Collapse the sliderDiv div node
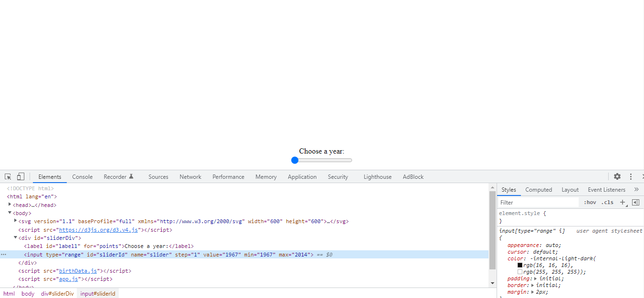The image size is (644, 298). coord(16,237)
